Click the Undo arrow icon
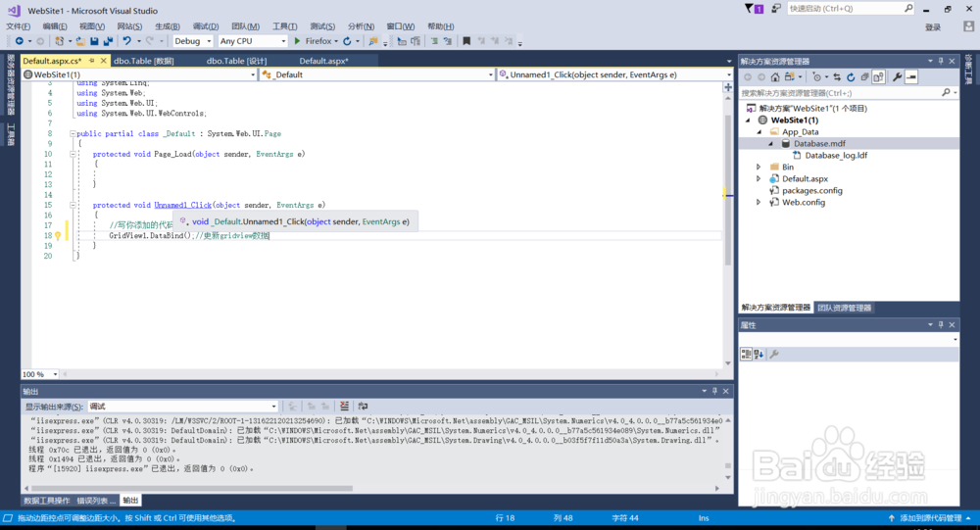Screen dimensions: 980x530 [126, 41]
